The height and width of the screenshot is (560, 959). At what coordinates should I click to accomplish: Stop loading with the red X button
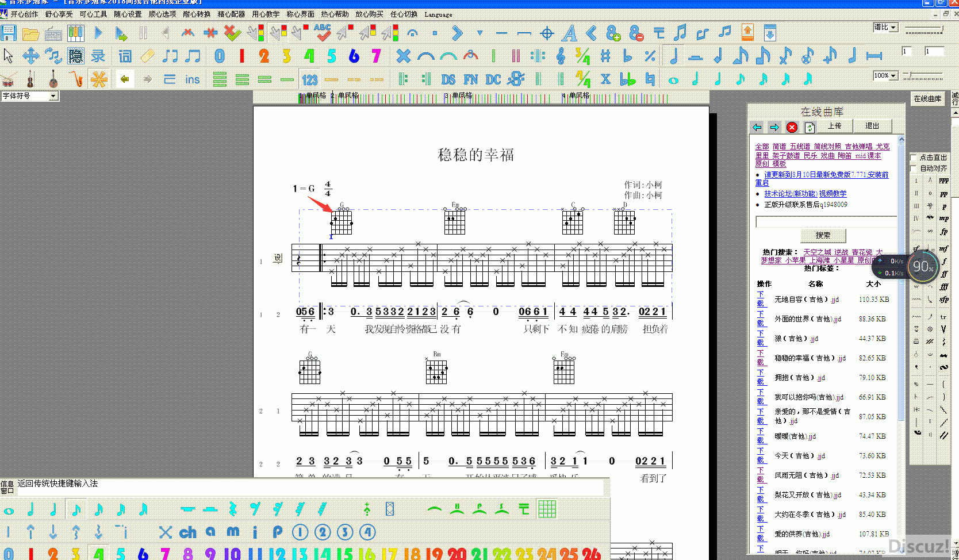coord(792,127)
